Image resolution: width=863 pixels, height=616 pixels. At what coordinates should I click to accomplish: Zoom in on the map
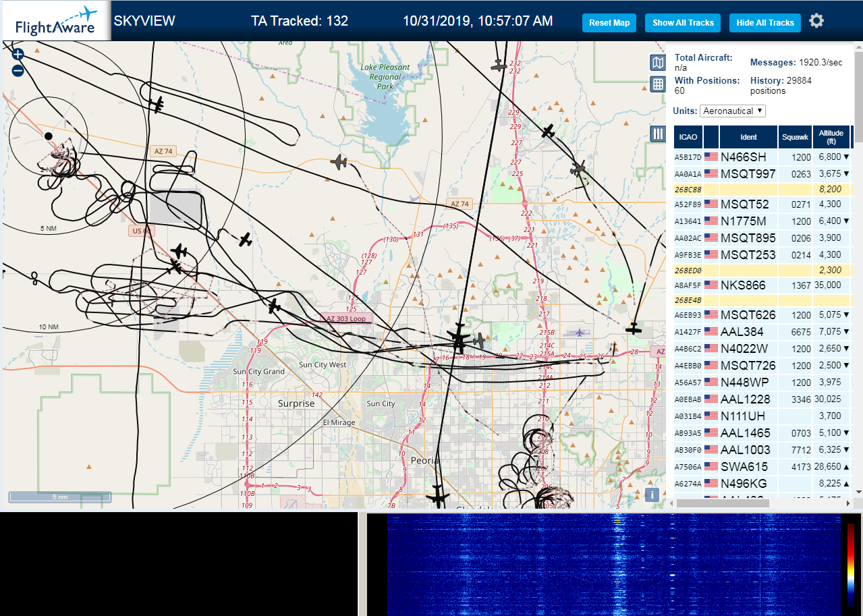(x=18, y=55)
